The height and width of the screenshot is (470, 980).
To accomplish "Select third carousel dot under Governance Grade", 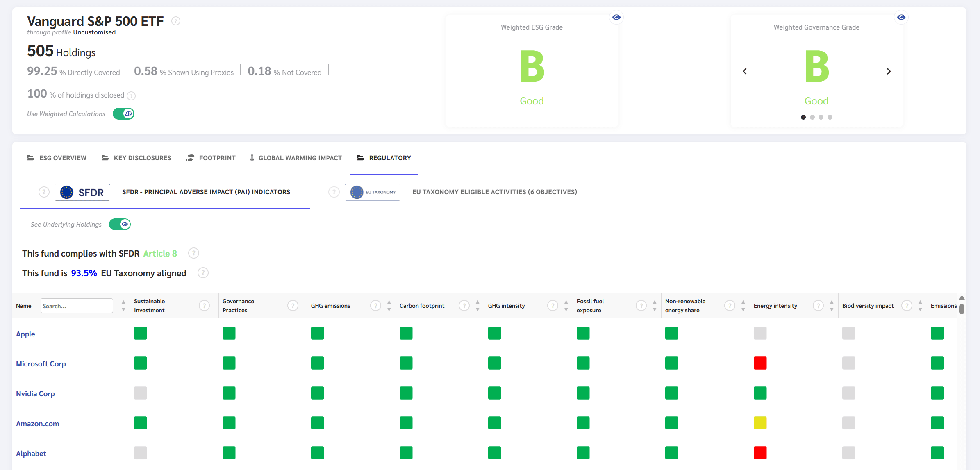I will pyautogui.click(x=821, y=117).
